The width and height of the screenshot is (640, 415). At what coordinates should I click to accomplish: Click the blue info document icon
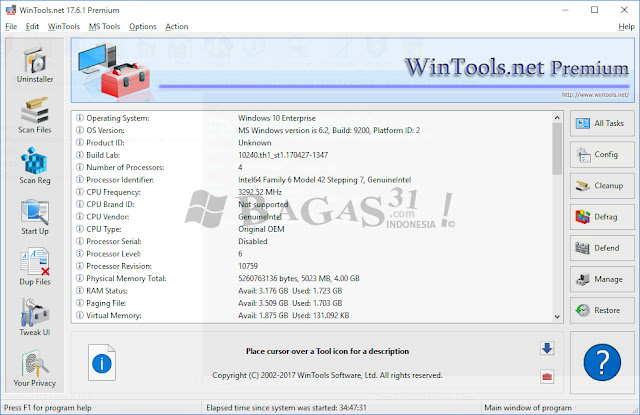[x=102, y=362]
